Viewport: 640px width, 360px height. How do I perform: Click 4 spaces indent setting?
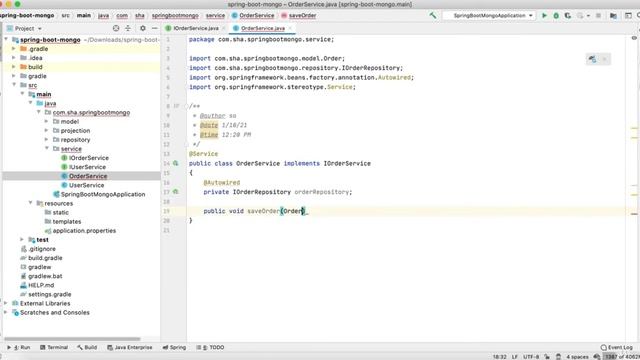tap(577, 357)
